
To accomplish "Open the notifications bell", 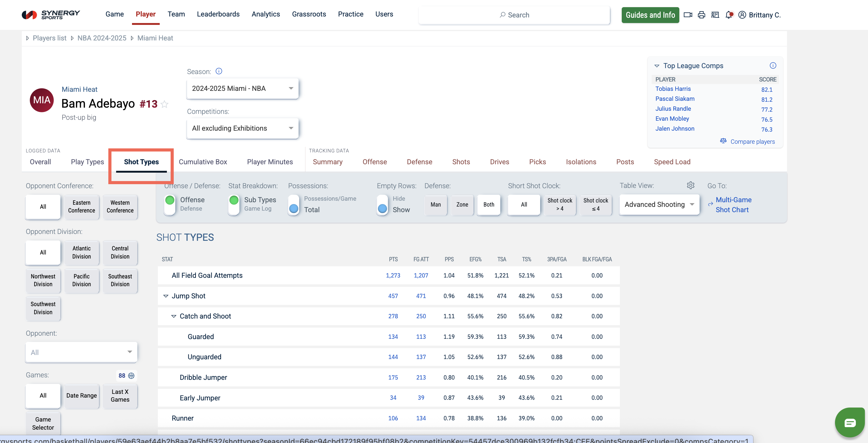I will coord(729,15).
